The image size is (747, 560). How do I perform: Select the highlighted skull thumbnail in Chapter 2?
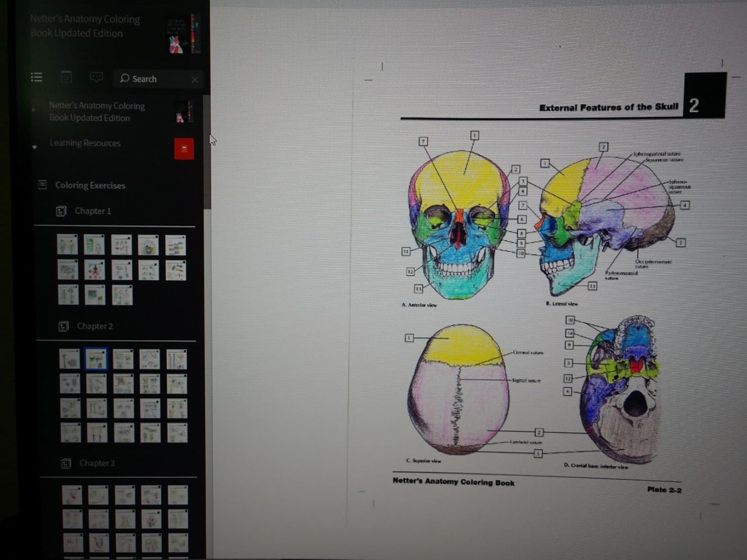(x=96, y=359)
